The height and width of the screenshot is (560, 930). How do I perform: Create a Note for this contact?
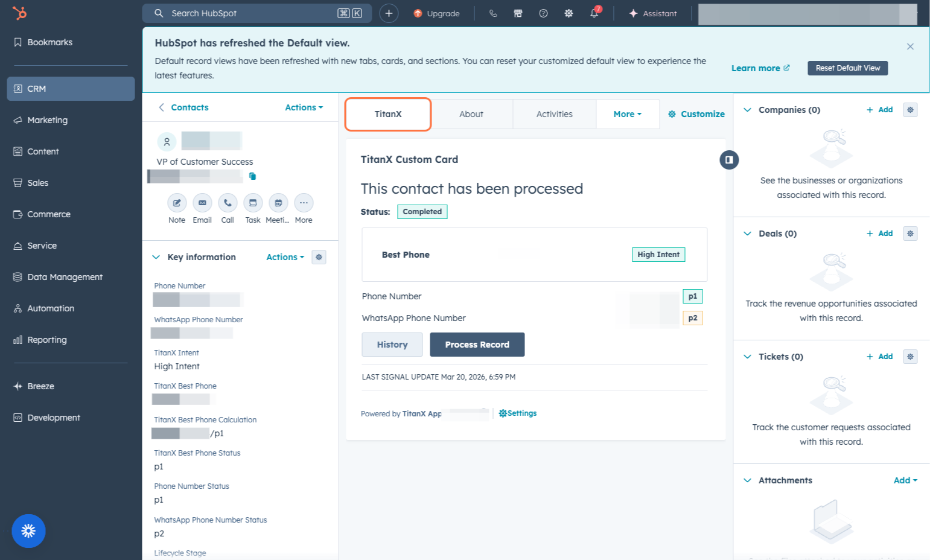176,203
